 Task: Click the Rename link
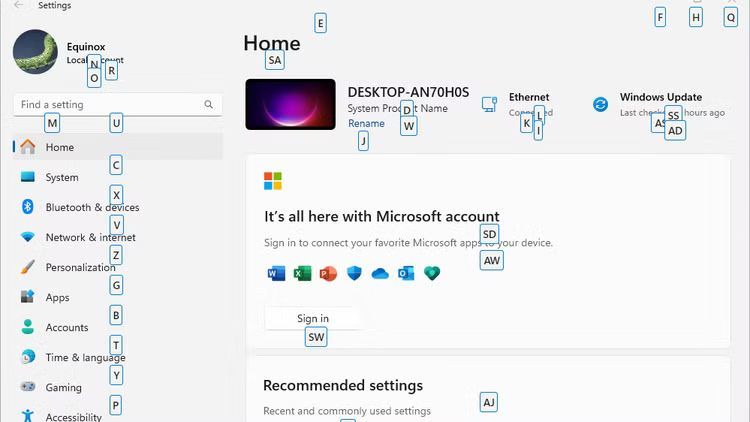tap(366, 123)
